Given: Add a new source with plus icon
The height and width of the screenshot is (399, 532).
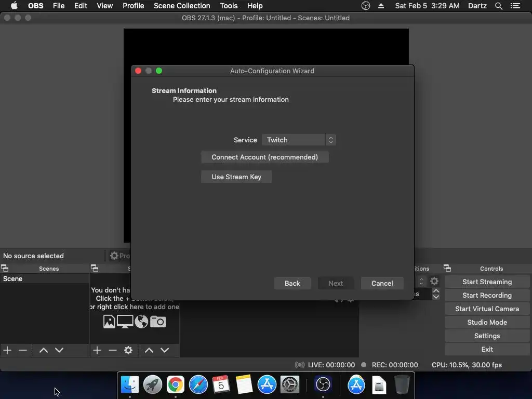Looking at the screenshot, I should coord(97,350).
